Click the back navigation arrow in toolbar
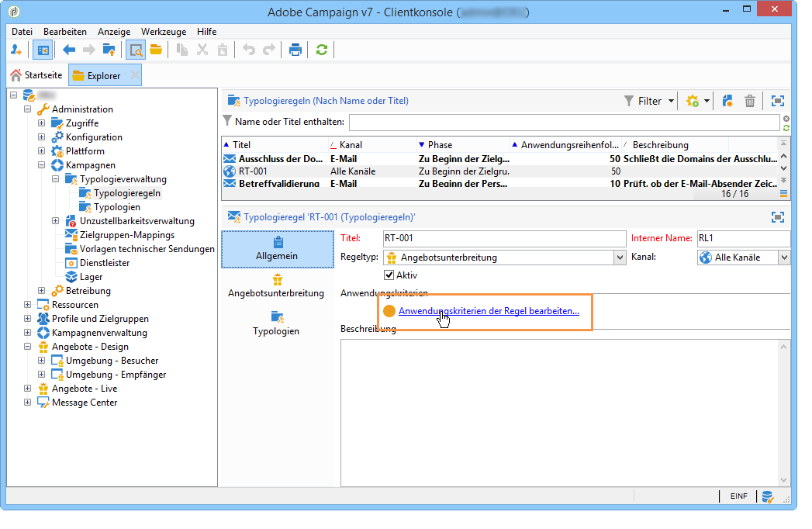The height and width of the screenshot is (529, 812). [69, 50]
